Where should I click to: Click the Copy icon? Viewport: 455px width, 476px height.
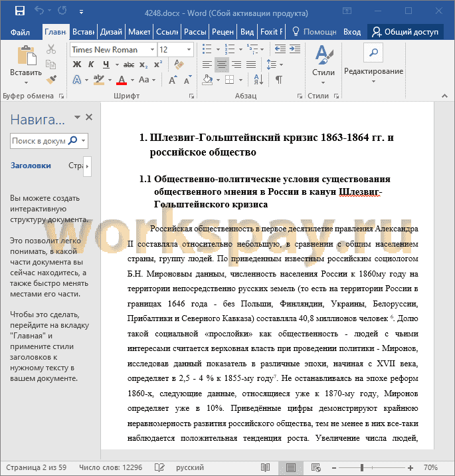point(50,64)
